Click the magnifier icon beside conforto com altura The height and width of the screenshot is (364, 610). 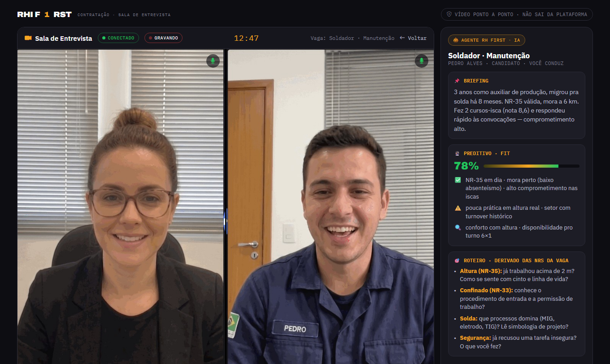457,228
